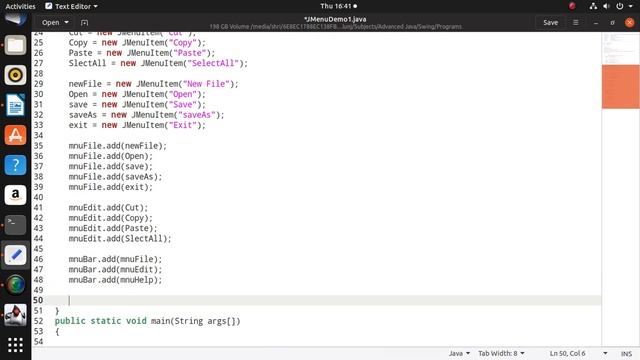
Task: Change the Java language highlight mode
Action: coord(459,353)
